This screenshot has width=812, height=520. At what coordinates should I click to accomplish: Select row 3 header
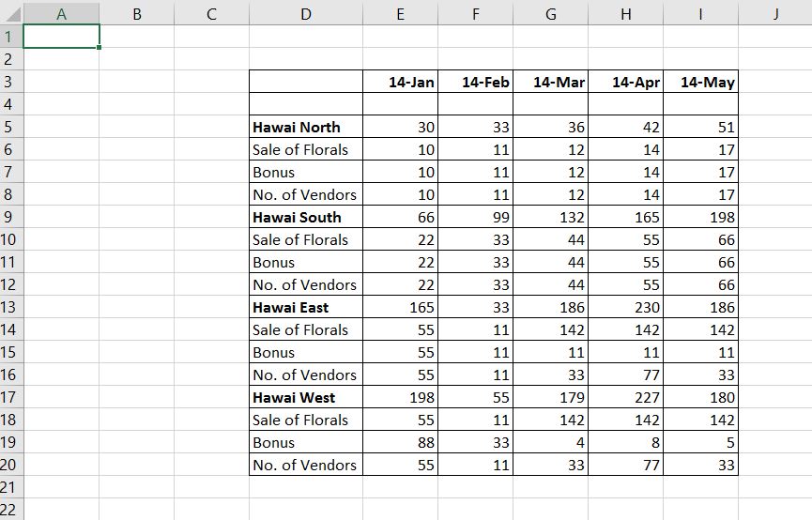pyautogui.click(x=11, y=82)
